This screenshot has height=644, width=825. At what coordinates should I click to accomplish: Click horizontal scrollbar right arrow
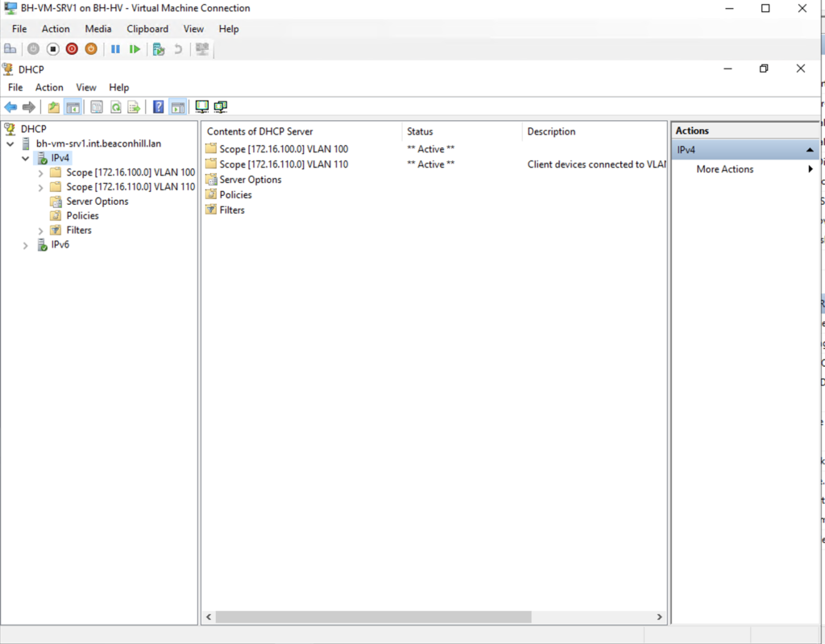pyautogui.click(x=659, y=617)
